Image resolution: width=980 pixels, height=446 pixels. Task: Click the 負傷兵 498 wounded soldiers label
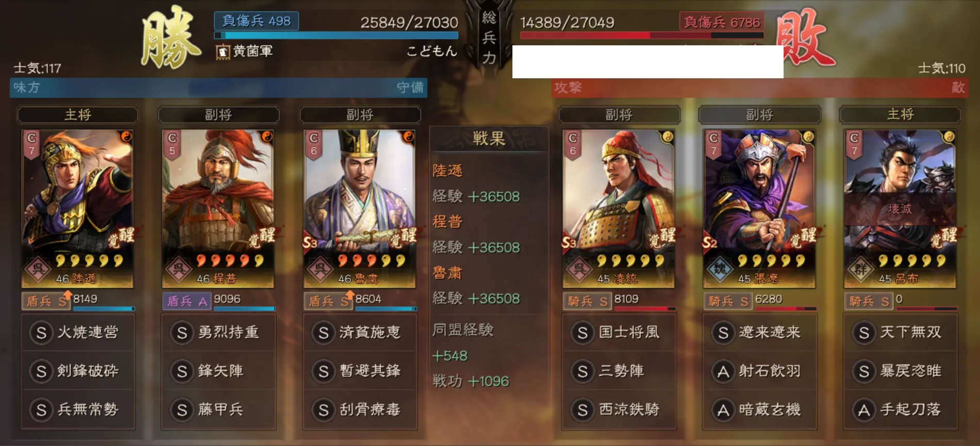[256, 21]
